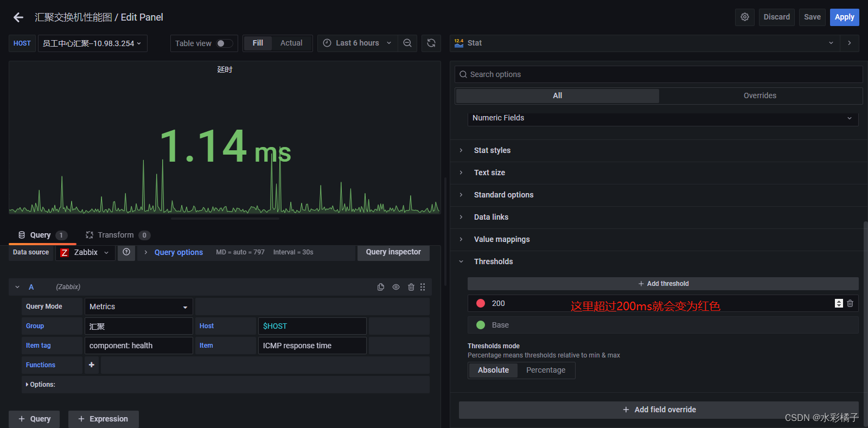Open the Zabbix data source dropdown
This screenshot has height=428, width=868.
85,252
